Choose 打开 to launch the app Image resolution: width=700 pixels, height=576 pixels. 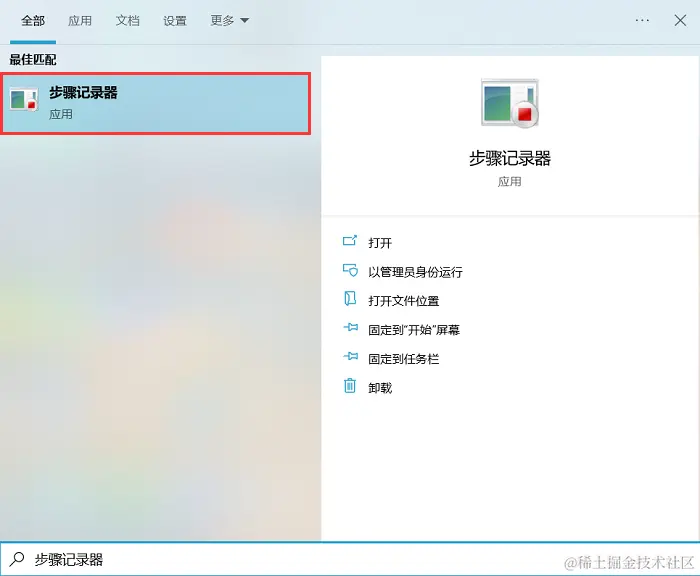click(380, 243)
